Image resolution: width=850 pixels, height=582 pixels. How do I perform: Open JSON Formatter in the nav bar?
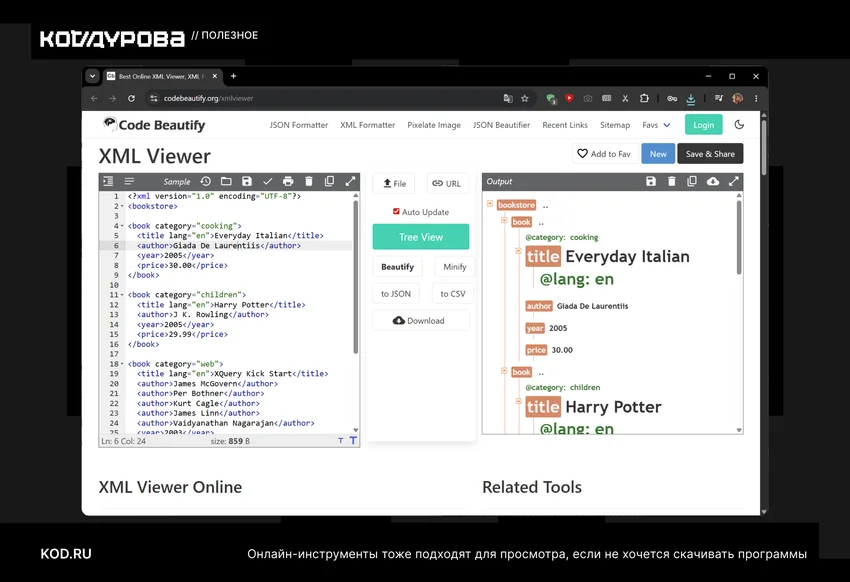pyautogui.click(x=299, y=125)
